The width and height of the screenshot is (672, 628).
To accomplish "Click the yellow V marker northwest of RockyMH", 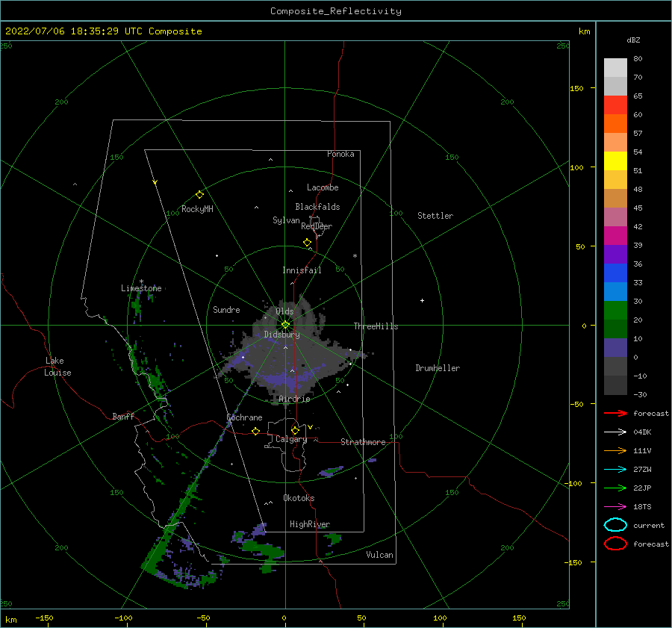I will [155, 182].
